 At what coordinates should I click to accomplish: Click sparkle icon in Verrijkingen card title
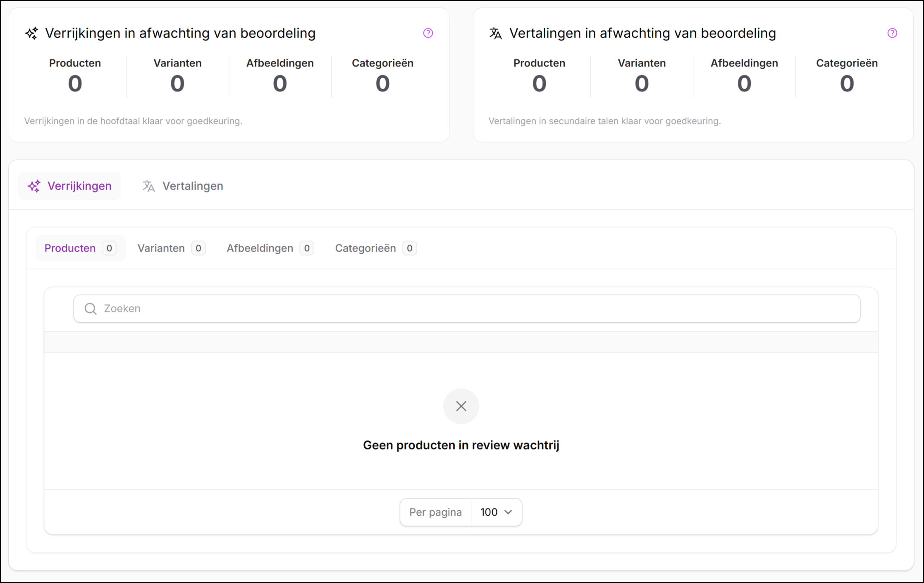31,33
